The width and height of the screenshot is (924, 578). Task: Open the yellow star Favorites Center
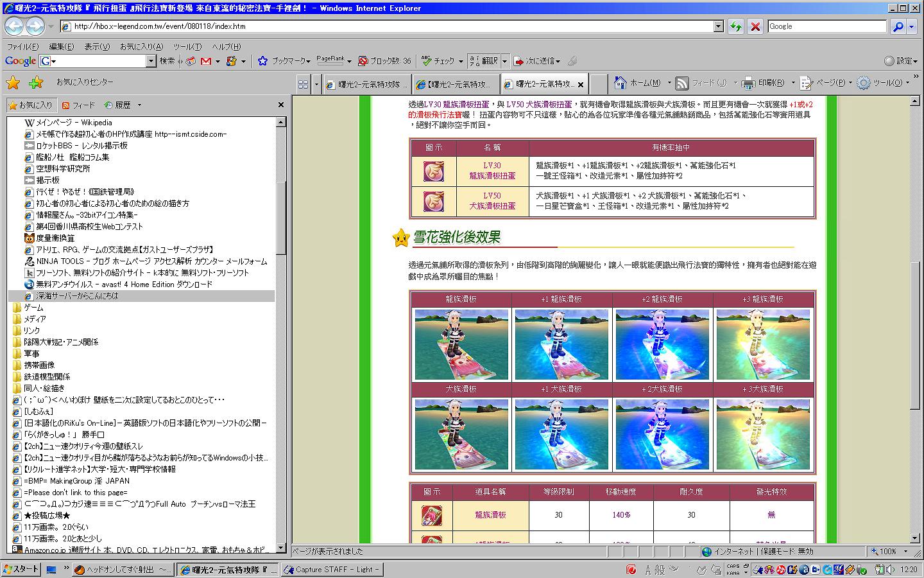pos(13,83)
